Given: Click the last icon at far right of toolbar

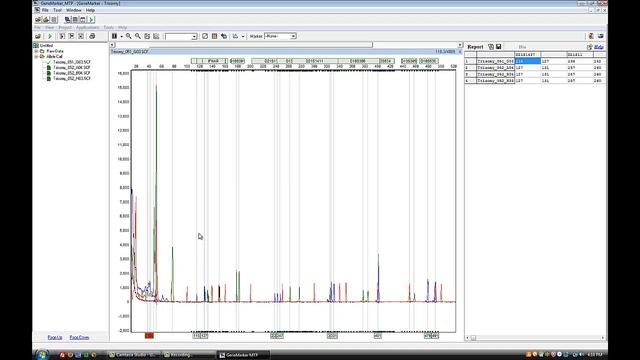Looking at the screenshot, I should tap(601, 36).
